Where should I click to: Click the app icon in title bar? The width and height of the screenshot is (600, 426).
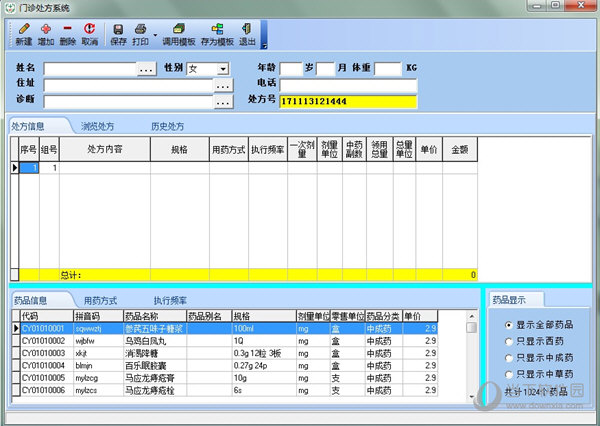click(x=11, y=7)
